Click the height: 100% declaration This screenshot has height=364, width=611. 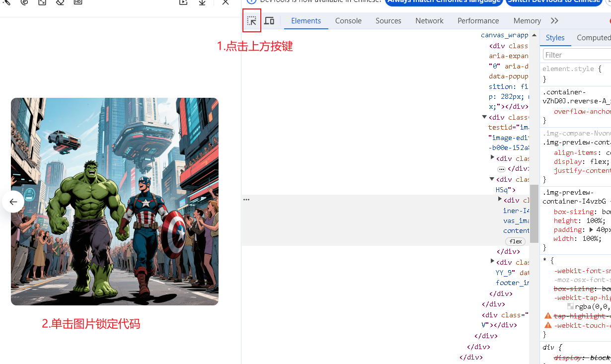click(580, 220)
